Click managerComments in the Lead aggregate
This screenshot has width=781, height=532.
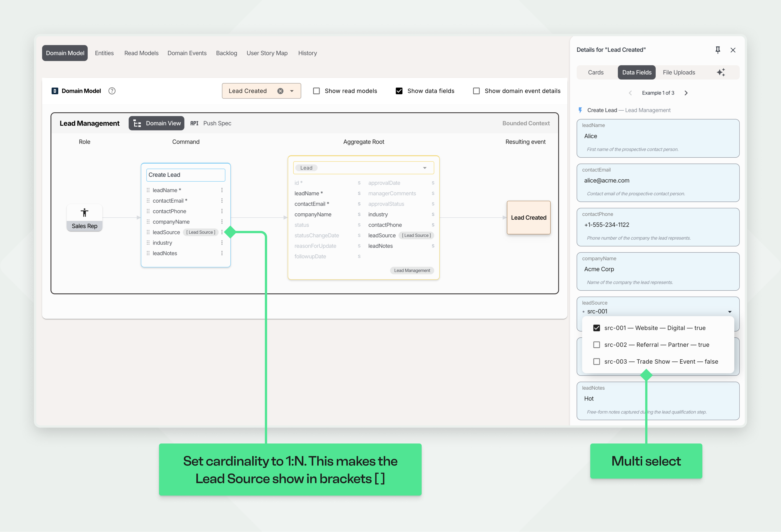click(x=392, y=193)
